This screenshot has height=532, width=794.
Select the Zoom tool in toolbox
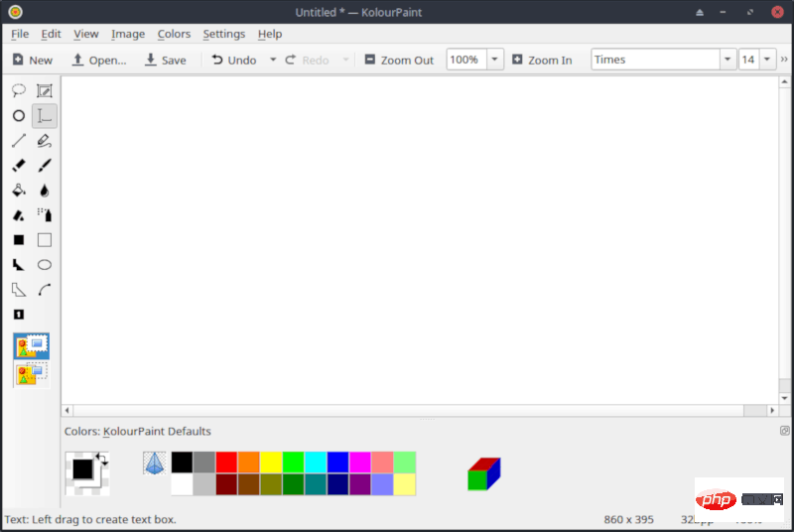pyautogui.click(x=19, y=315)
